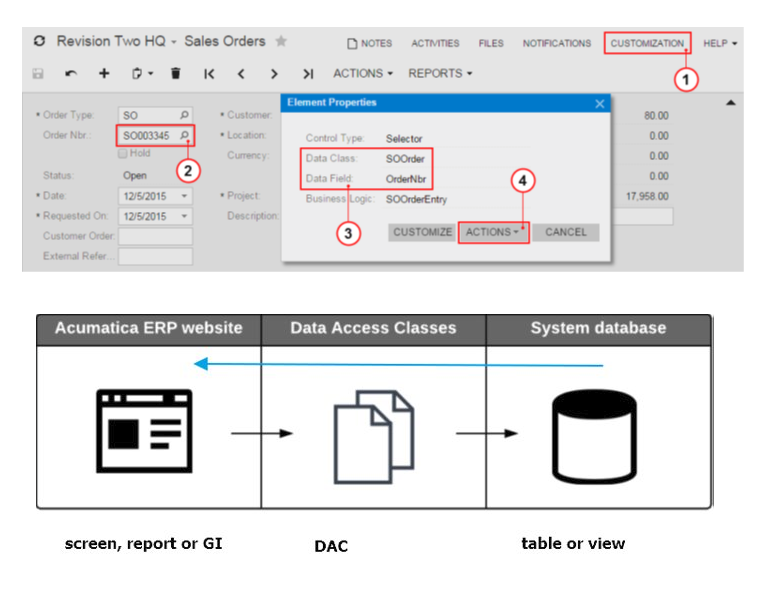The height and width of the screenshot is (589, 779).
Task: Collapse the form summary with up arrow
Action: tap(730, 103)
